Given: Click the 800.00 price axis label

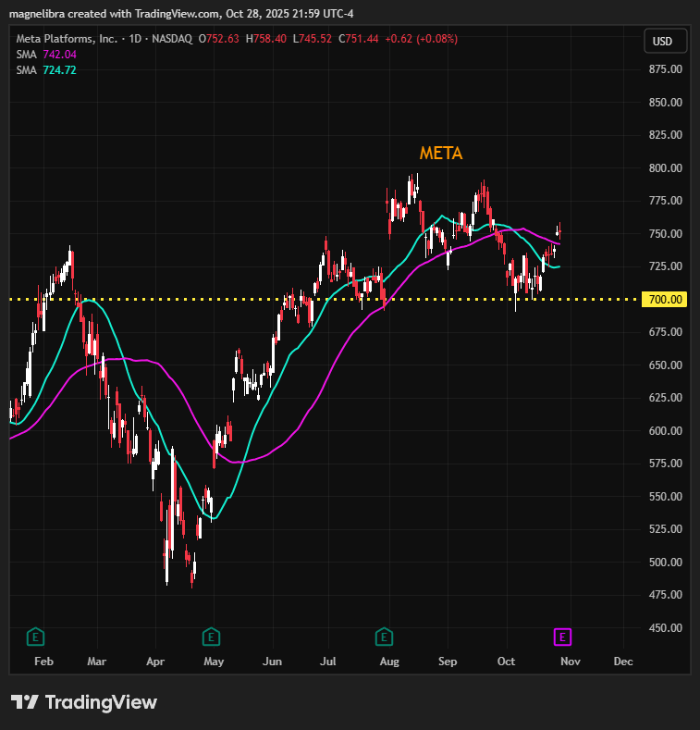Looking at the screenshot, I should (666, 168).
